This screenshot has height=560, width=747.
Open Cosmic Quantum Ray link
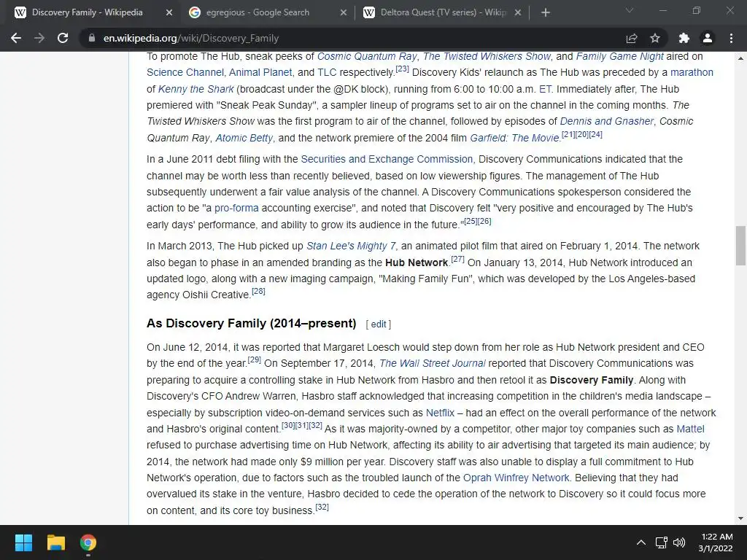(x=367, y=56)
